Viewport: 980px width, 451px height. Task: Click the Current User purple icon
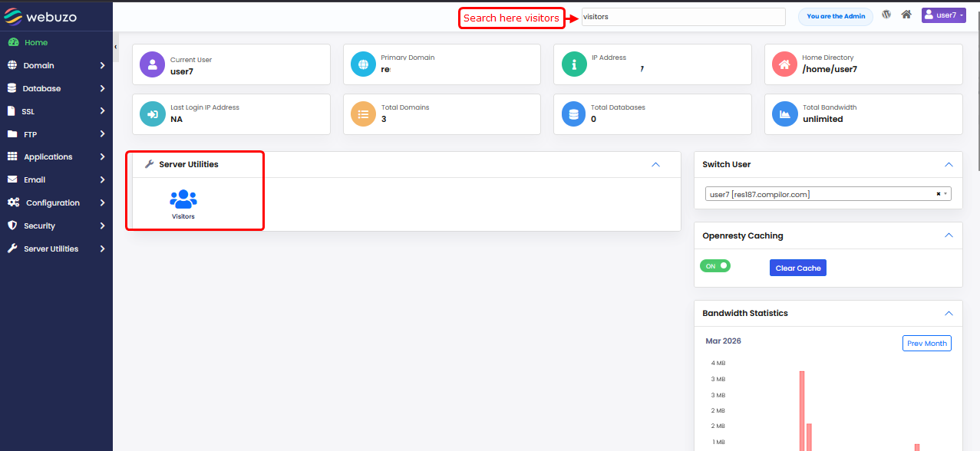click(x=152, y=65)
